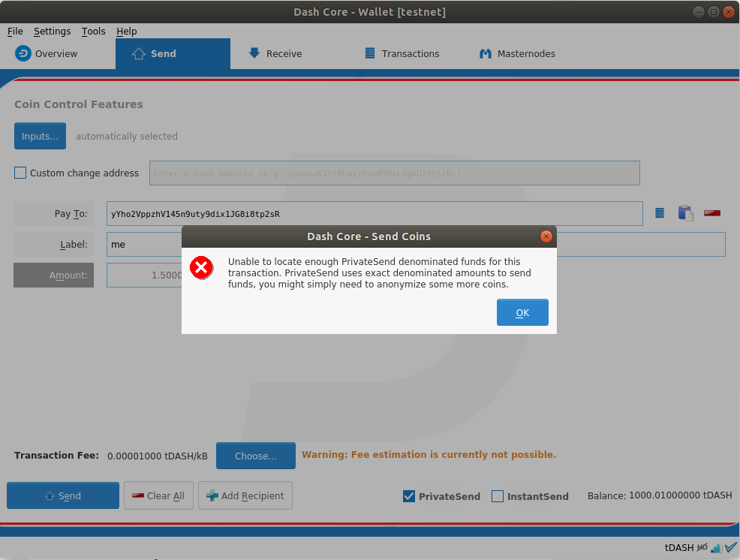This screenshot has height=560, width=740.
Task: Click the 'automatically selected' text
Action: click(127, 136)
